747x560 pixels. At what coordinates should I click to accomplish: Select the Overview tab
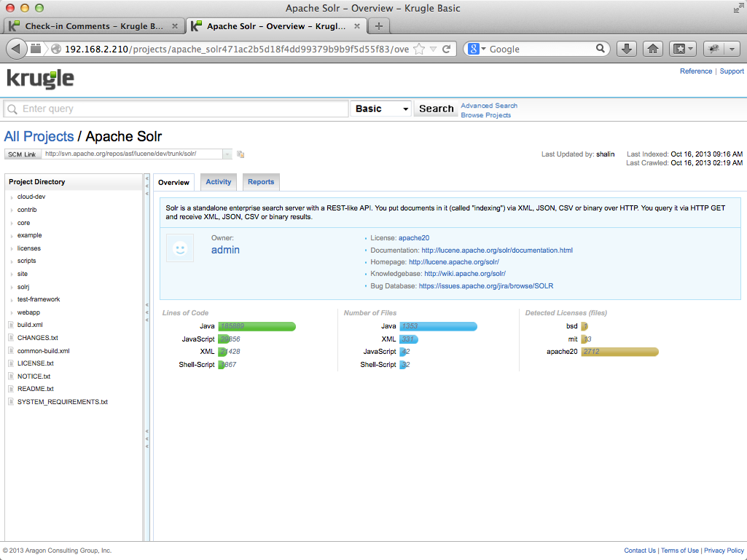(x=174, y=182)
